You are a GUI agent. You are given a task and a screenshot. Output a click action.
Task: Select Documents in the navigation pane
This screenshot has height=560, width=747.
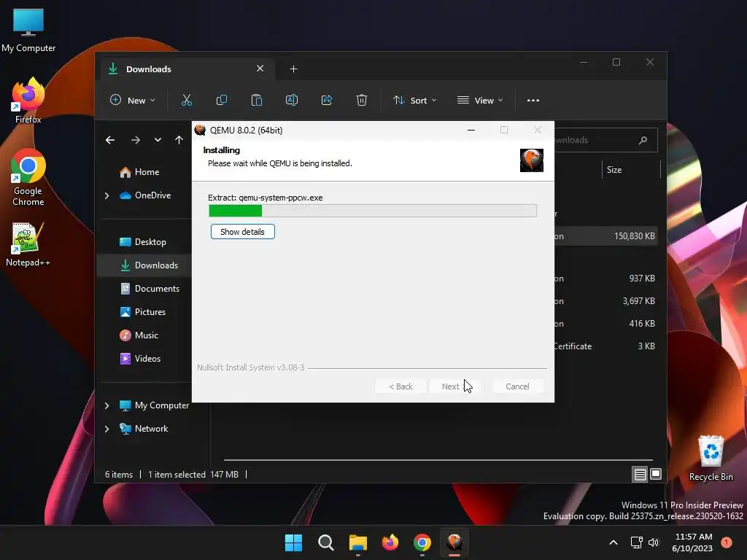(157, 289)
